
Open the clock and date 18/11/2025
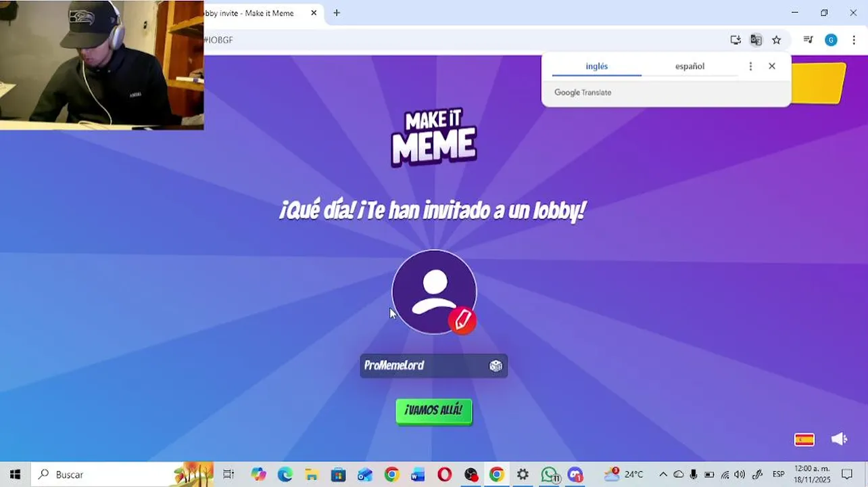pos(812,474)
